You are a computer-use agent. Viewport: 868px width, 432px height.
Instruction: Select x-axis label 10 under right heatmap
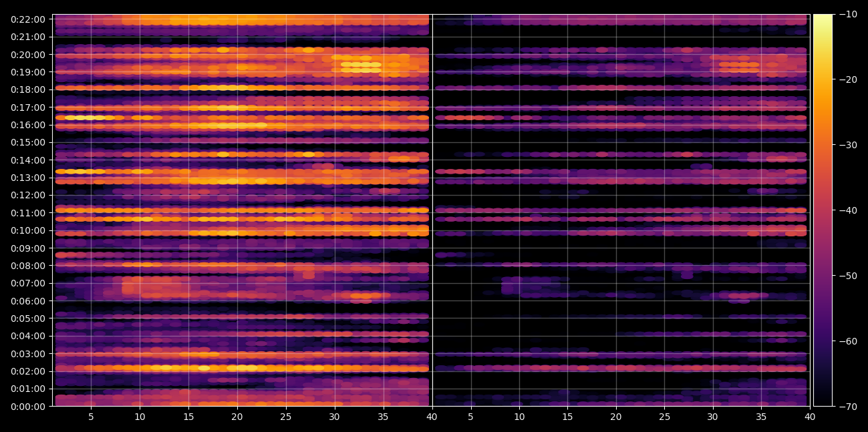tap(519, 417)
